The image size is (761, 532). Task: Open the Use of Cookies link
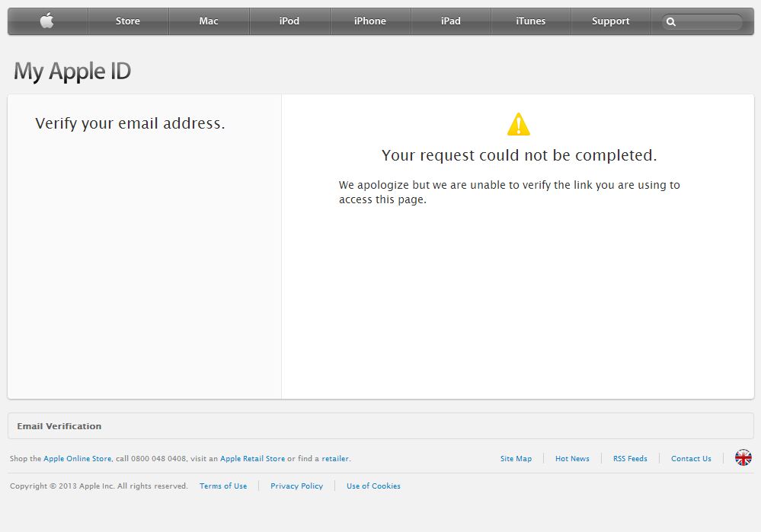coord(373,486)
